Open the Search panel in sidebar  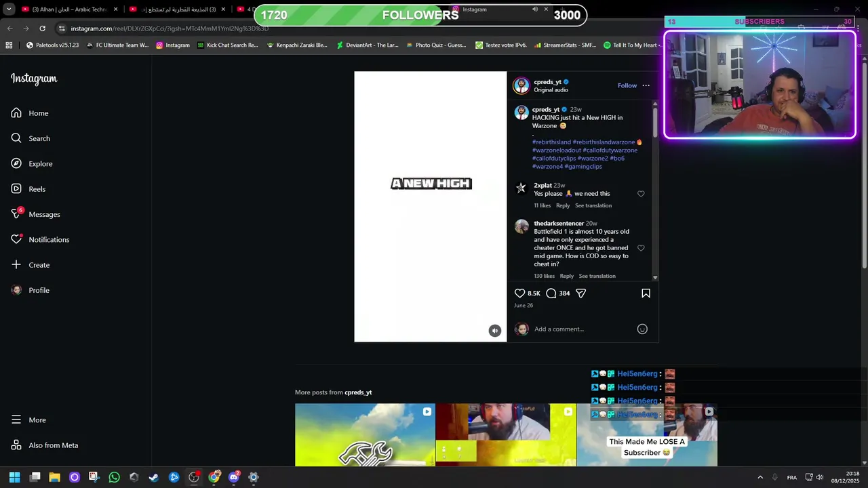click(x=31, y=138)
